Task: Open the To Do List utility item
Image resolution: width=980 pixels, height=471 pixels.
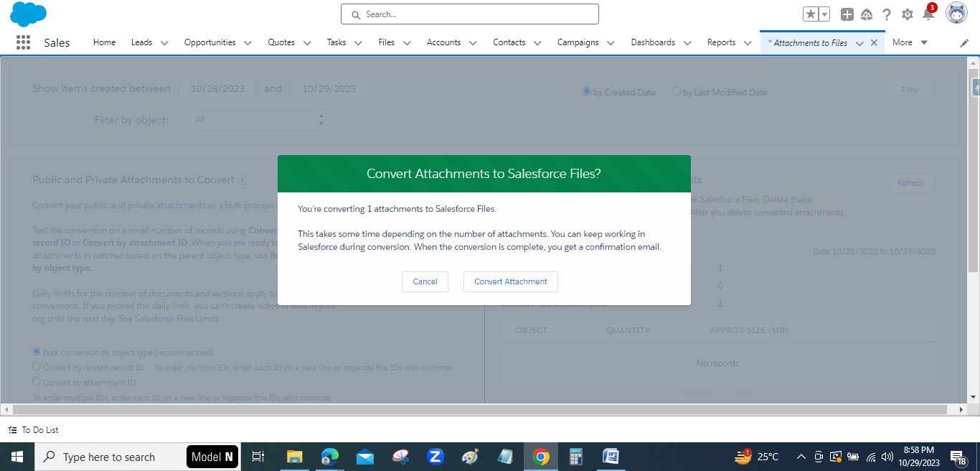Action: pos(34,430)
